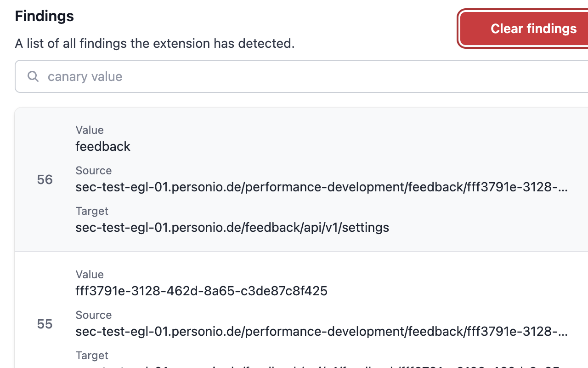Screen dimensions: 588x368
Task: Click the Source label in finding 55
Action: 94,315
